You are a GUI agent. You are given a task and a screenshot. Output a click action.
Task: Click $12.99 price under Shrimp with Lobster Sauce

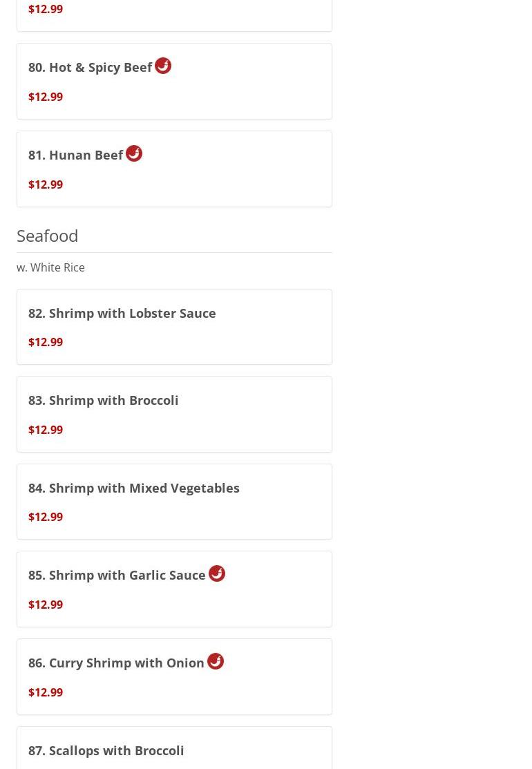coord(46,342)
